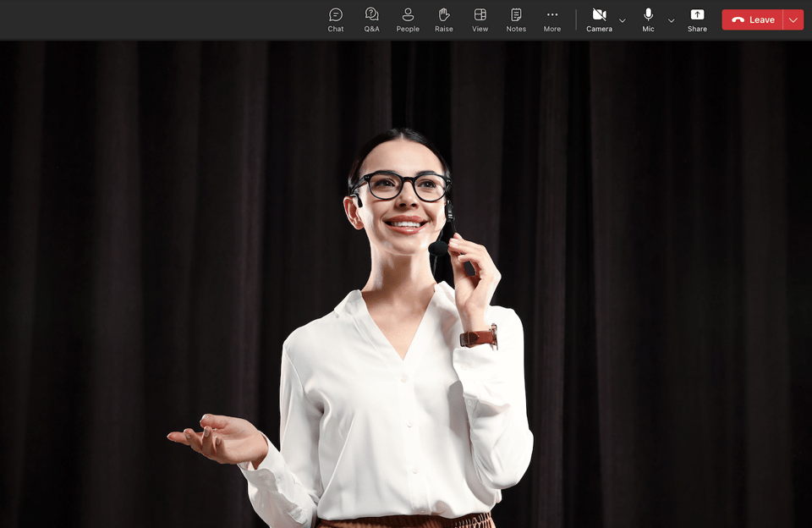This screenshot has width=812, height=528.
Task: Click the "People" text label
Action: (408, 29)
